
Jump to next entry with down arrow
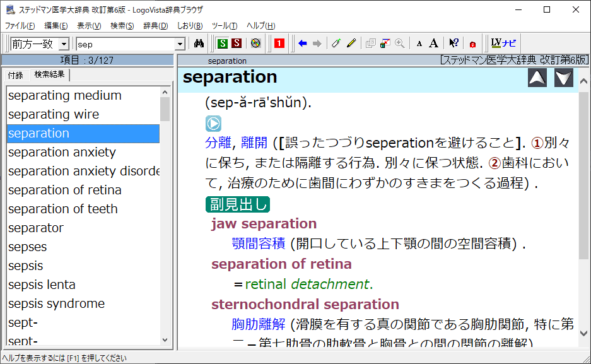[564, 78]
